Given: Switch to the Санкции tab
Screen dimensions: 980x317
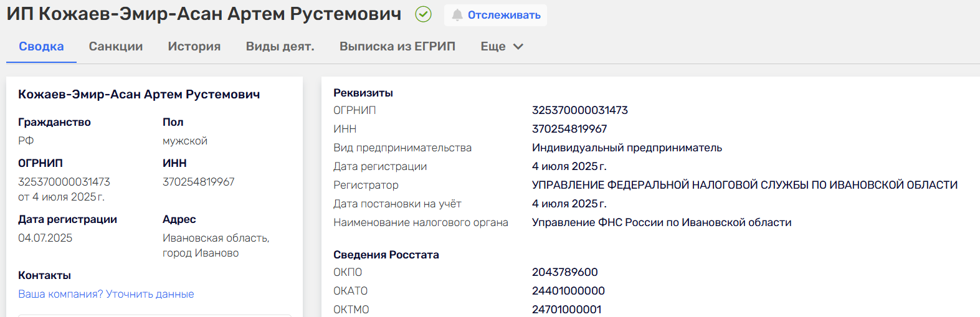Looking at the screenshot, I should 116,47.
